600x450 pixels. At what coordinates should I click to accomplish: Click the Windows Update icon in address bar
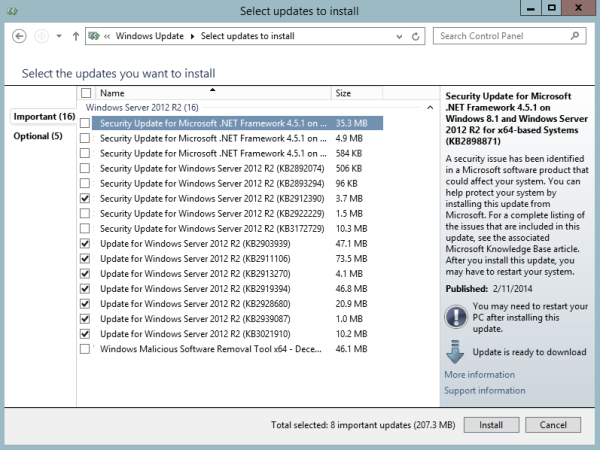pyautogui.click(x=94, y=36)
